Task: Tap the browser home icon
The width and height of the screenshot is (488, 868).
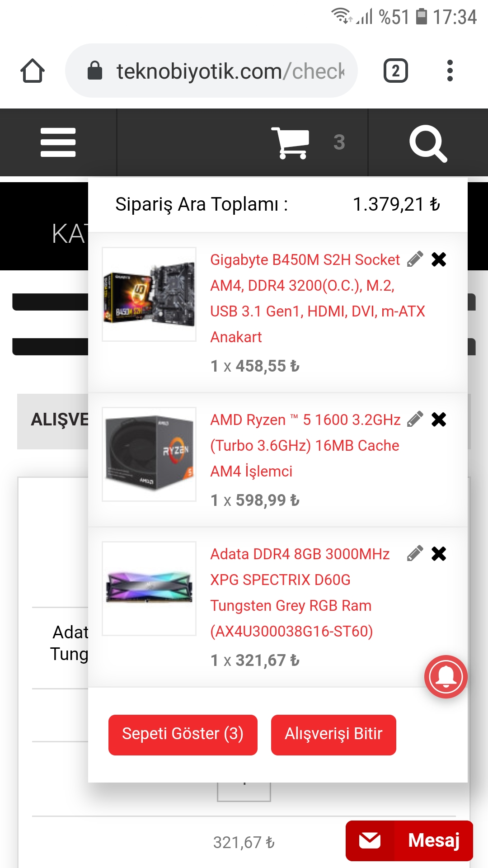Action: pos(33,71)
